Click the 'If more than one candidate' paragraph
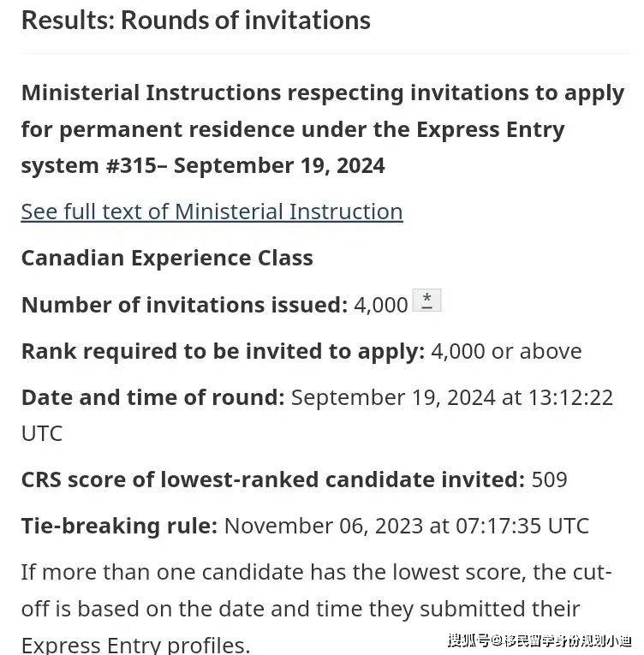644x655 pixels. click(316, 608)
